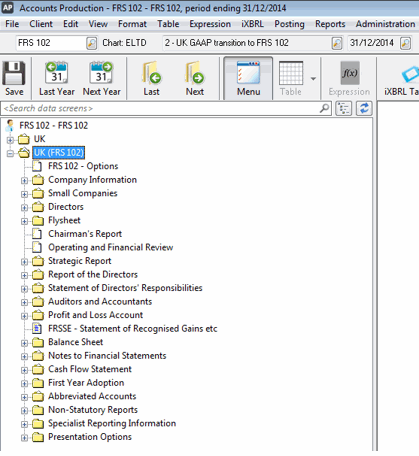This screenshot has height=456, width=419.
Task: Open the Expression menu
Action: 210,24
